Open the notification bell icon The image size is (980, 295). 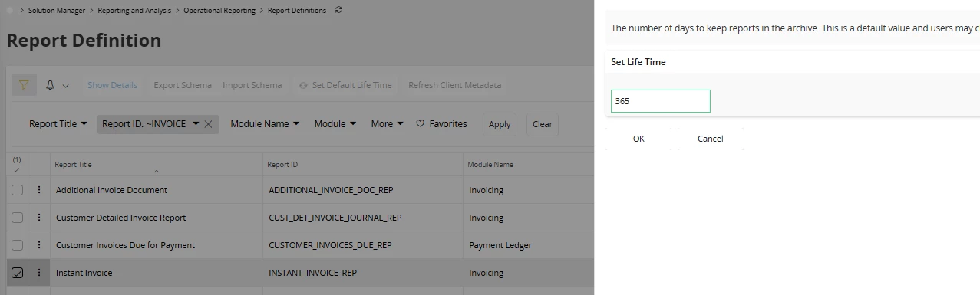pos(50,85)
